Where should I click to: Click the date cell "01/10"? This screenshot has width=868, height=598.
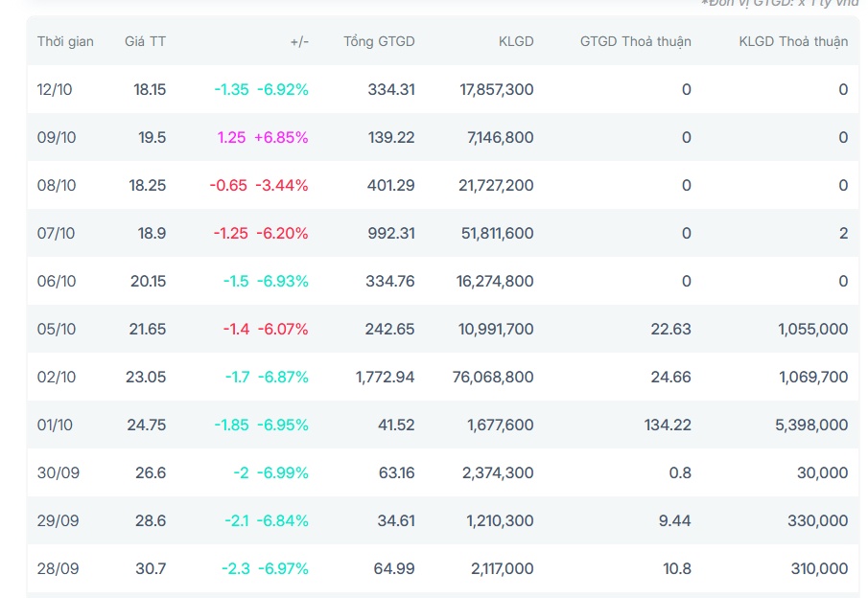point(55,425)
